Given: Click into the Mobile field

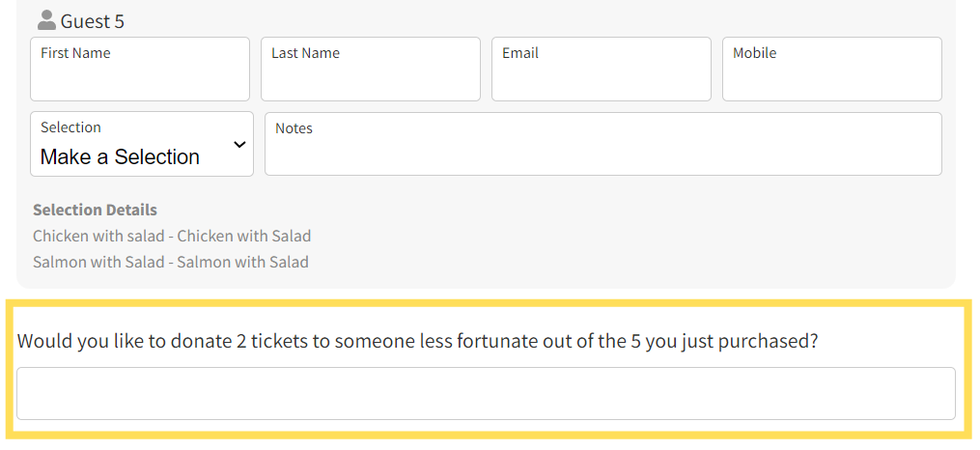Looking at the screenshot, I should click(x=832, y=69).
